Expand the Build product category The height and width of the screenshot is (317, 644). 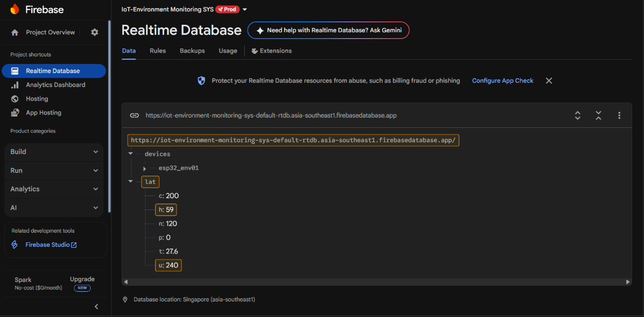pos(54,152)
